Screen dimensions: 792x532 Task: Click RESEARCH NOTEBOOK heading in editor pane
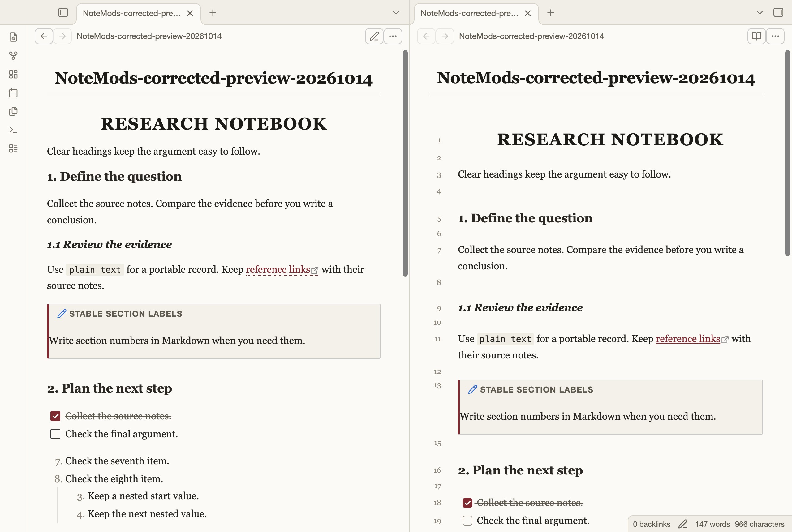click(x=610, y=140)
